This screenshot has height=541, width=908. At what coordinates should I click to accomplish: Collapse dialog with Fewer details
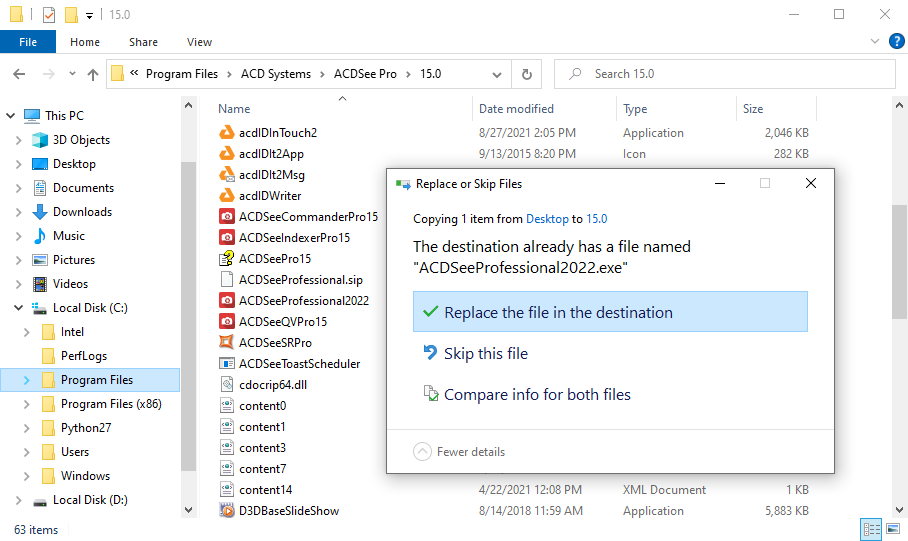coord(459,451)
